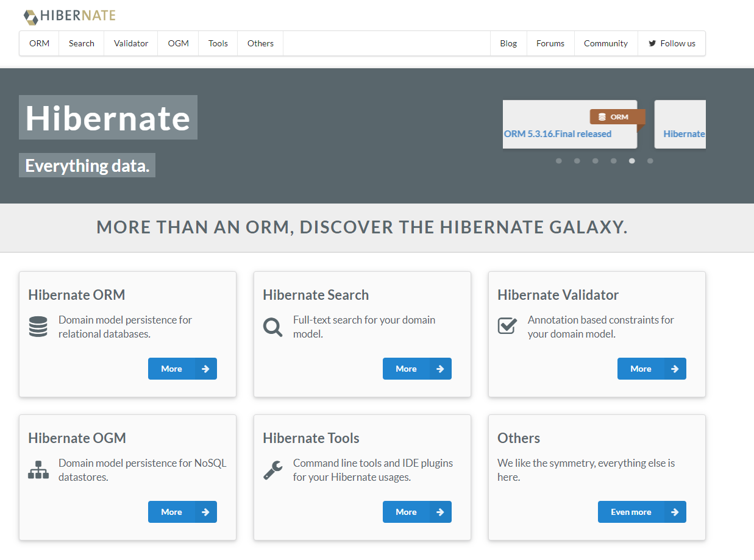Open the OGM menu item
The image size is (754, 560).
pyautogui.click(x=178, y=43)
